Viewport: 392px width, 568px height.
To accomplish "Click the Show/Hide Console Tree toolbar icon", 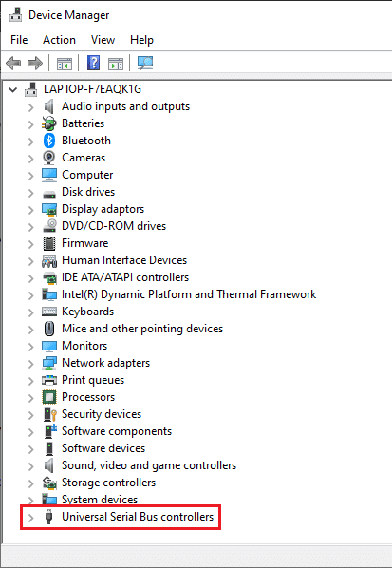I will 65,64.
